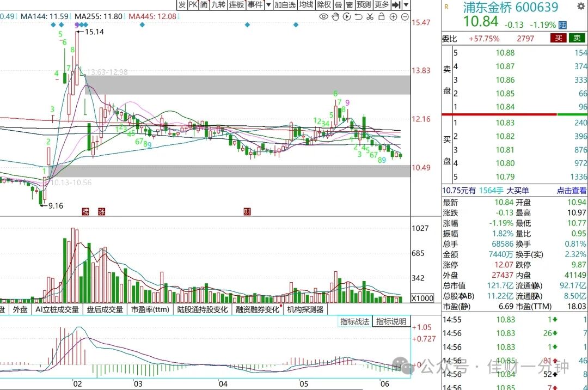The image size is (588, 390).
Task: Select the scissors cut tool
Action: [x=370, y=16]
